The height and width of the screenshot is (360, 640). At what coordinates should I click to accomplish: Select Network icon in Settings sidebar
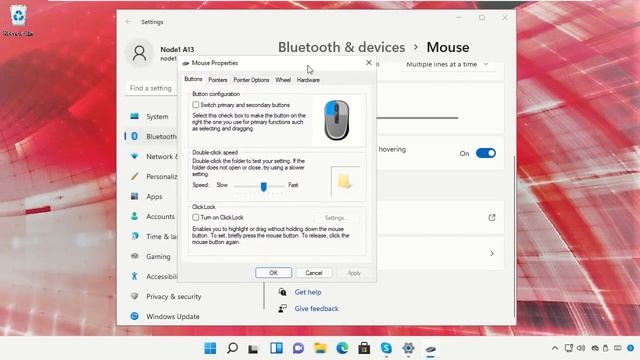(134, 156)
